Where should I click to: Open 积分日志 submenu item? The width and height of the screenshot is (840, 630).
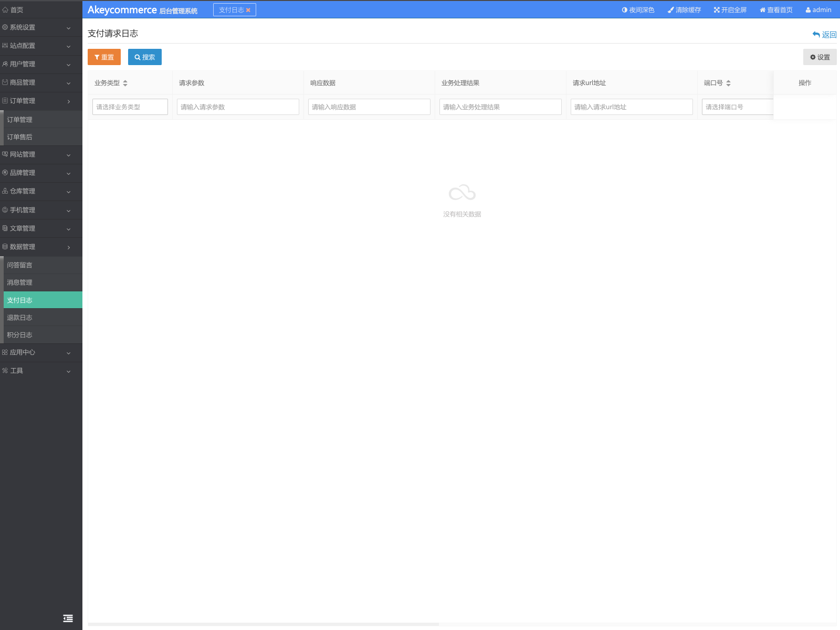tap(43, 335)
